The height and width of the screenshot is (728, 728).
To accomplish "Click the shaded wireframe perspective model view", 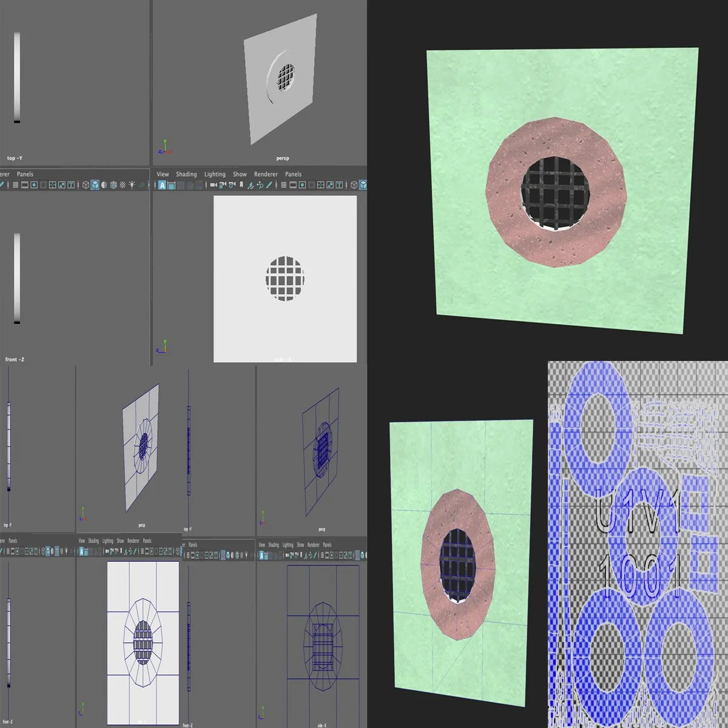I will (x=141, y=448).
